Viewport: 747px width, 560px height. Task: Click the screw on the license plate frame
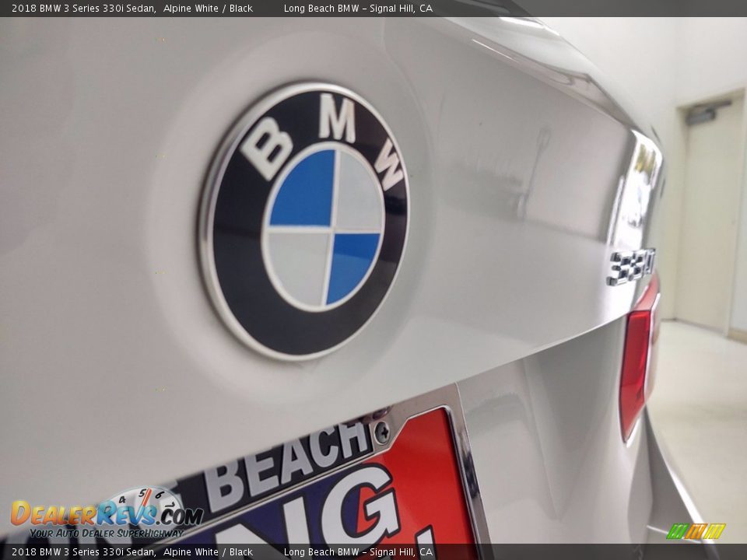(x=382, y=432)
